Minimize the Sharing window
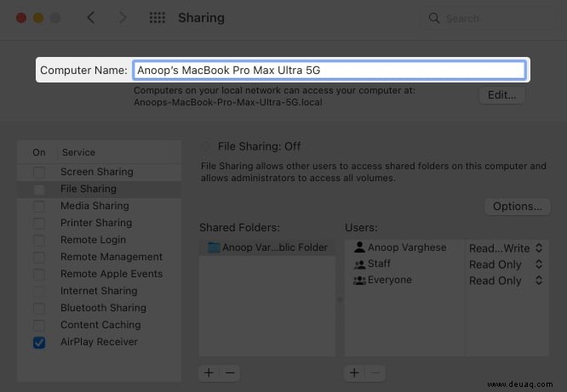The image size is (567, 392). point(38,18)
